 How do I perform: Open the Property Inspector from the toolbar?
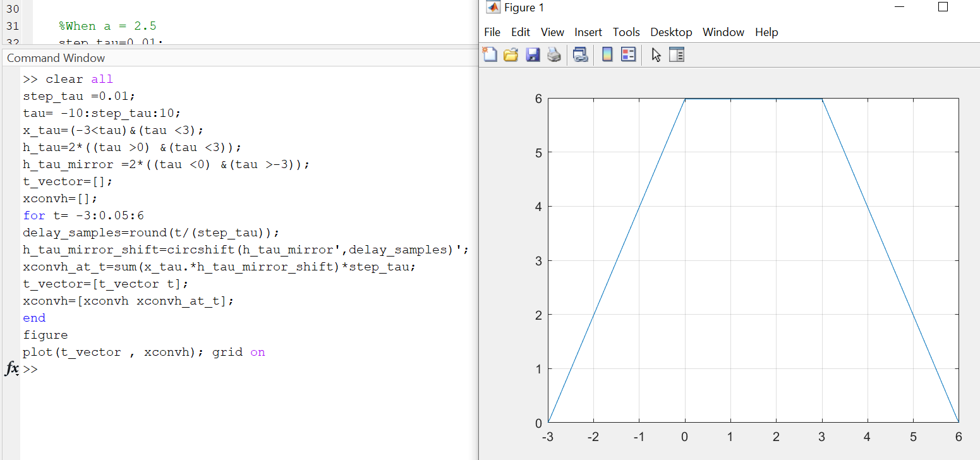tap(677, 54)
